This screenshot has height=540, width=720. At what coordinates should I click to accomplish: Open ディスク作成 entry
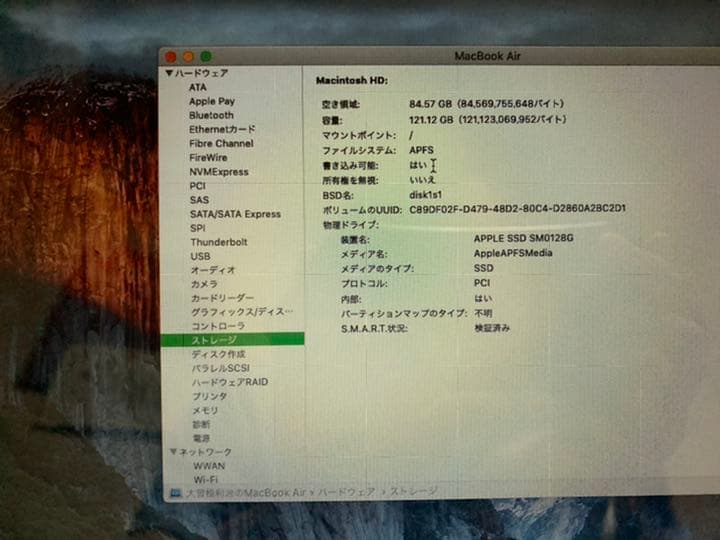pos(218,354)
